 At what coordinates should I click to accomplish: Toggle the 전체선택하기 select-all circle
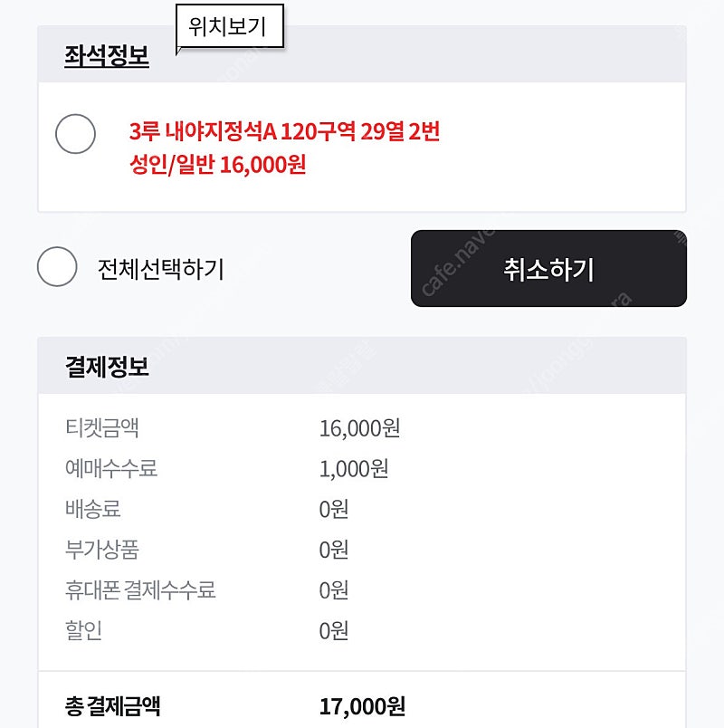coord(57,266)
